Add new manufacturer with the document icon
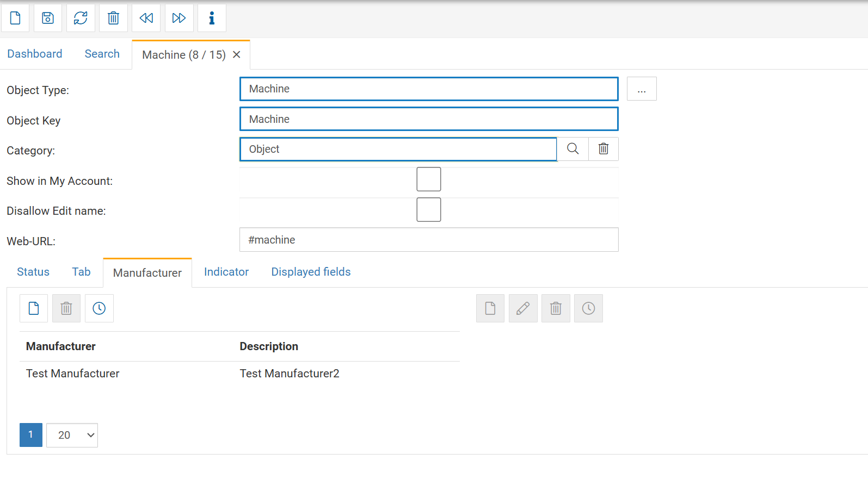This screenshot has height=485, width=868. pyautogui.click(x=34, y=308)
